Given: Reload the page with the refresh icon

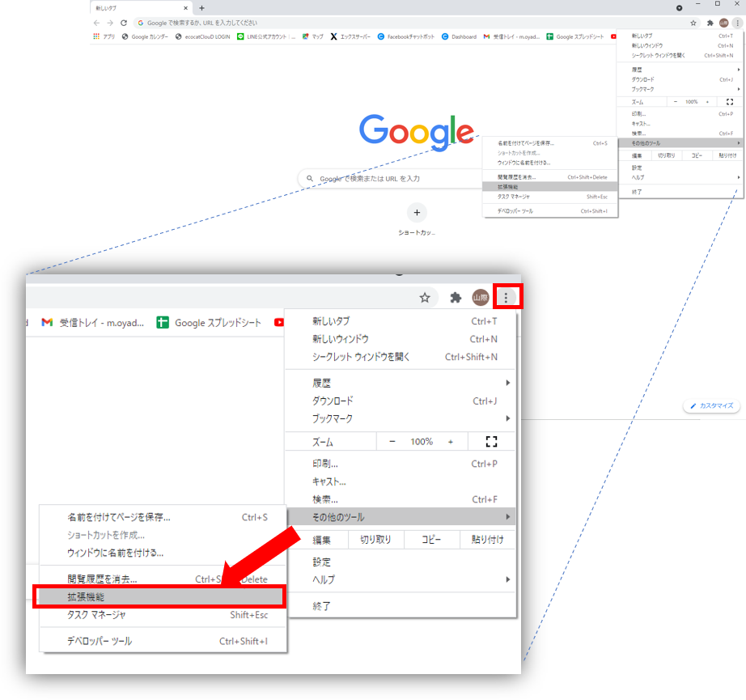Looking at the screenshot, I should pyautogui.click(x=124, y=23).
